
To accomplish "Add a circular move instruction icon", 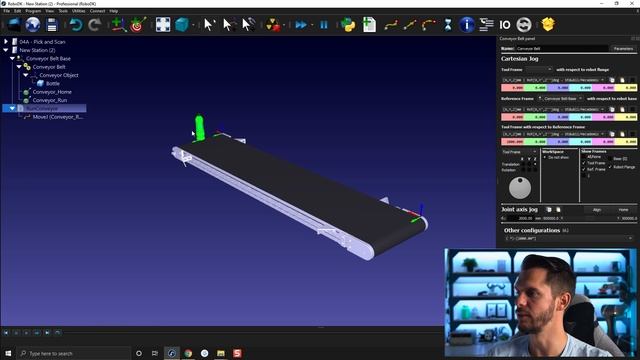I will tap(429, 25).
